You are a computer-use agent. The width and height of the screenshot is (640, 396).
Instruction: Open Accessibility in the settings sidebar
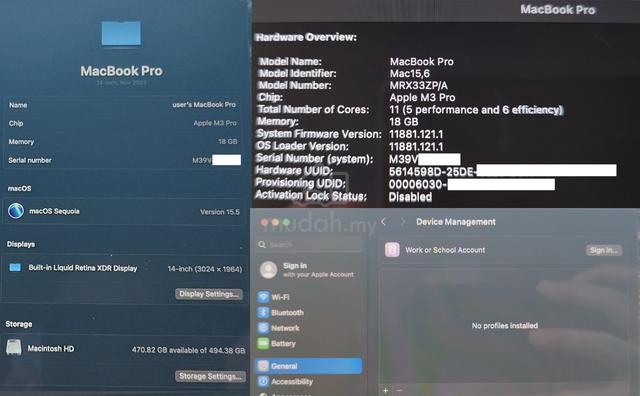pyautogui.click(x=285, y=381)
